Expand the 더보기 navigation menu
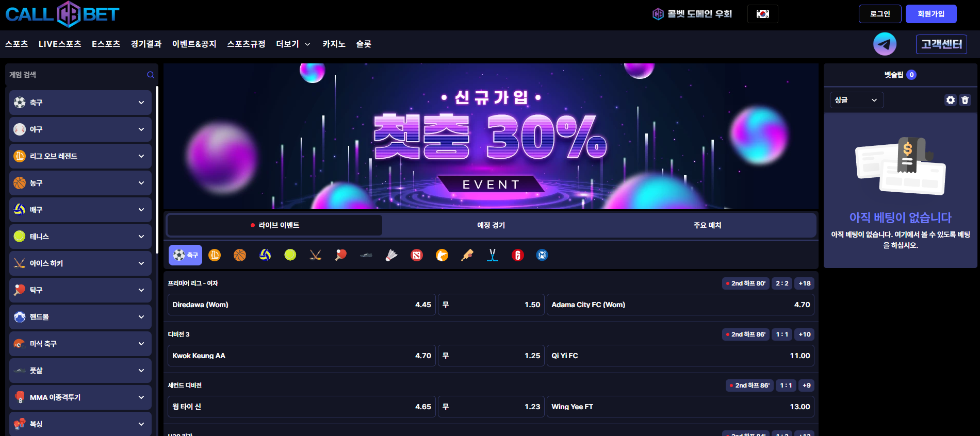Screen dimensions: 980x436 (293, 44)
